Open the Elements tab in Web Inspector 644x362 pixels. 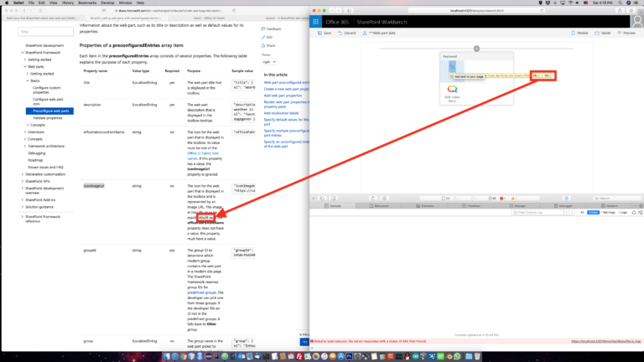point(424,205)
